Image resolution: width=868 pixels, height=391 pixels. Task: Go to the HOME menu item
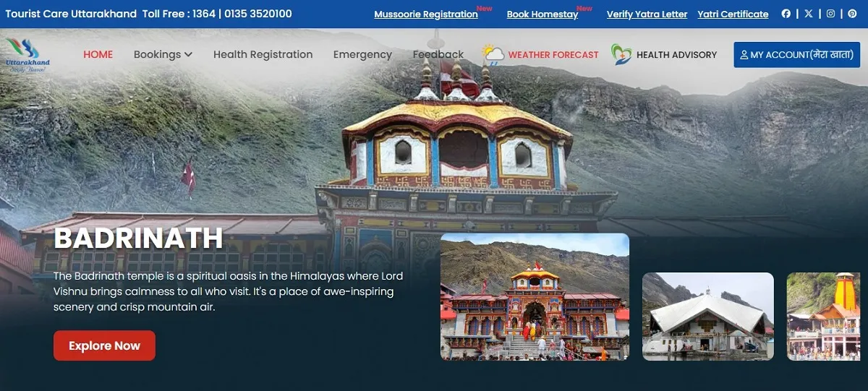[98, 54]
